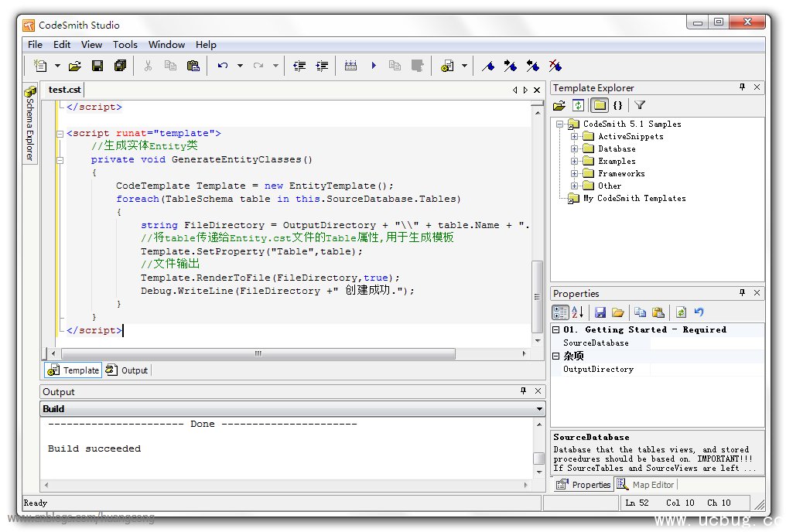Click the Copy toolbar icon
This screenshot has height=532, width=786.
click(170, 66)
